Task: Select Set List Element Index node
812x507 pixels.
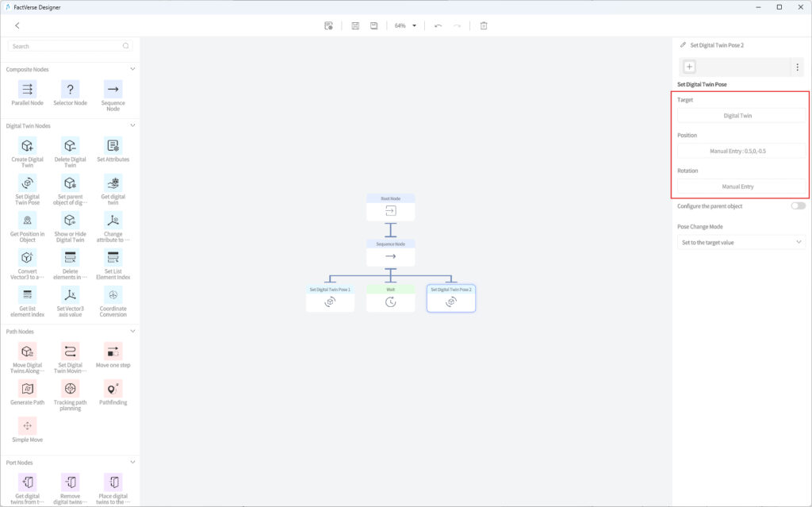Action: (x=113, y=258)
